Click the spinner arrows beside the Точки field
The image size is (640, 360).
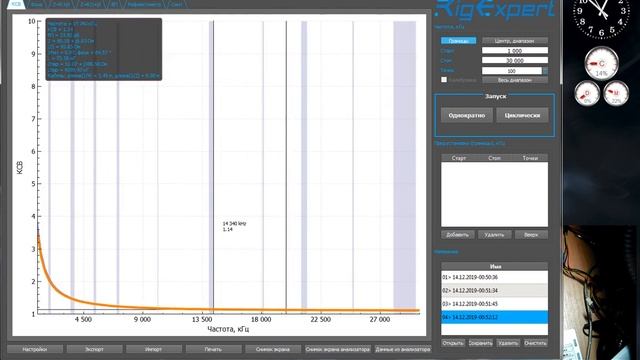(x=545, y=71)
